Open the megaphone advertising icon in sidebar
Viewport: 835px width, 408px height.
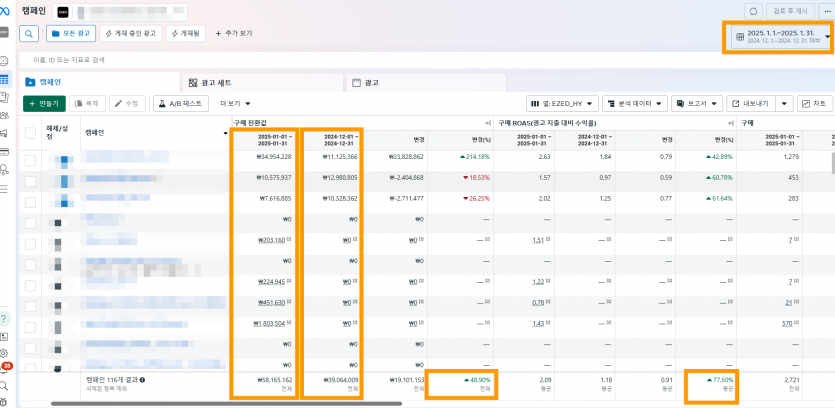click(4, 133)
